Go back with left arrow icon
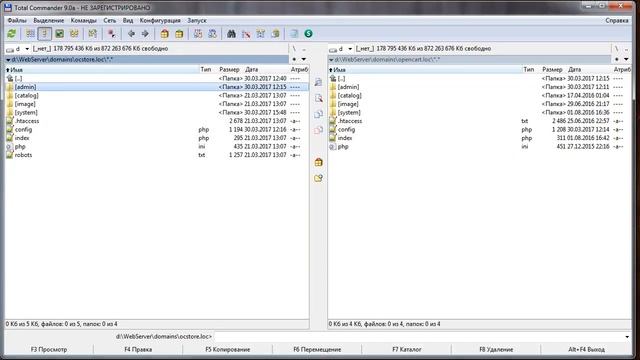The image size is (640, 360). pos(131,34)
